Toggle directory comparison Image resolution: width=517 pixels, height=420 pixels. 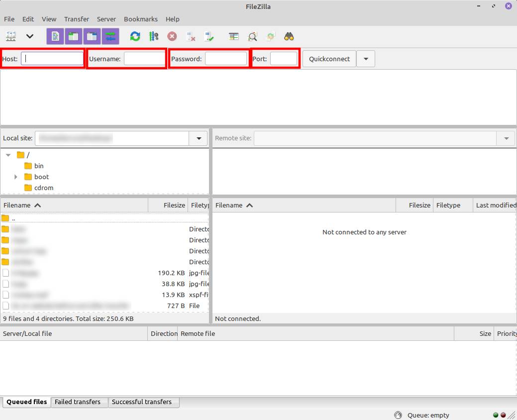[253, 36]
